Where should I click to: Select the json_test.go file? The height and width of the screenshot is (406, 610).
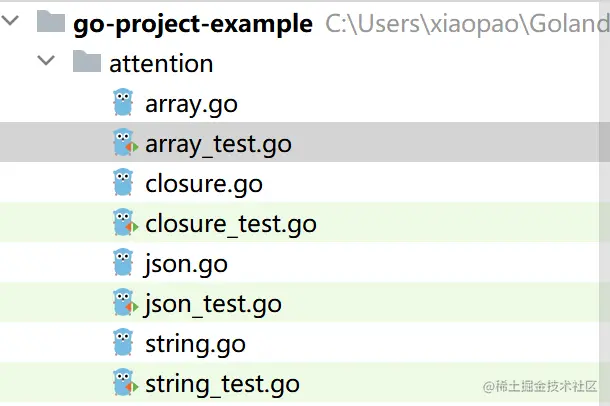213,303
